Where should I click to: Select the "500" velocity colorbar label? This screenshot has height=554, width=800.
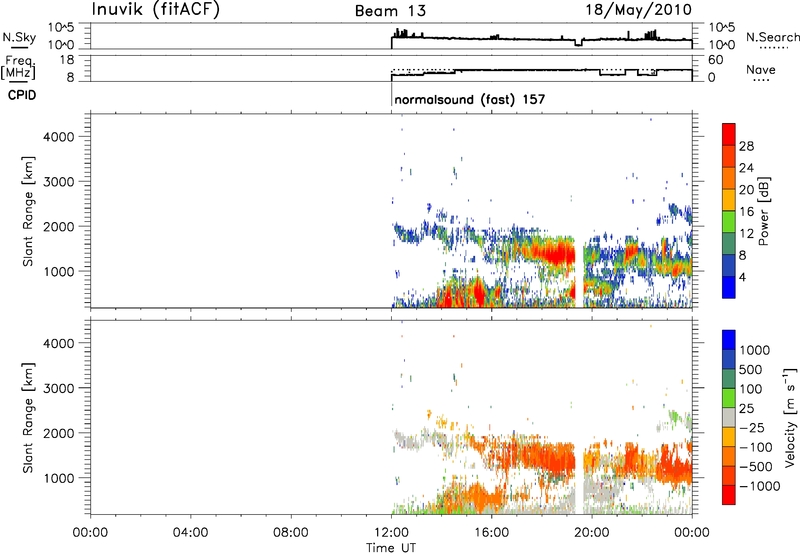pos(750,369)
